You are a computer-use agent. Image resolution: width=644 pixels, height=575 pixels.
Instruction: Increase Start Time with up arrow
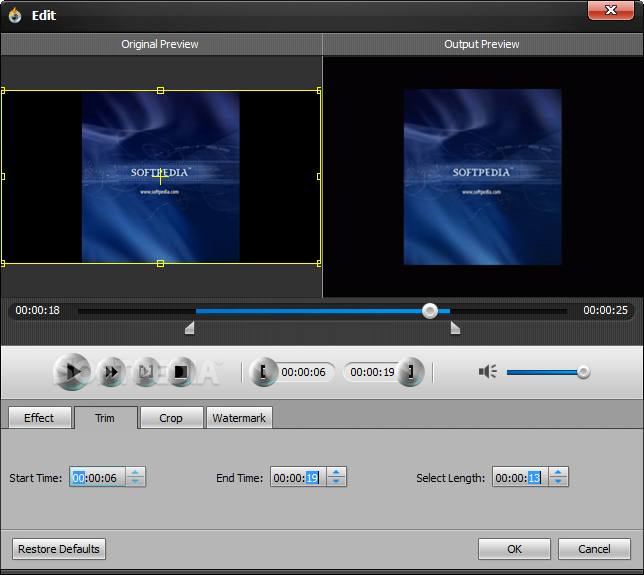coord(135,472)
